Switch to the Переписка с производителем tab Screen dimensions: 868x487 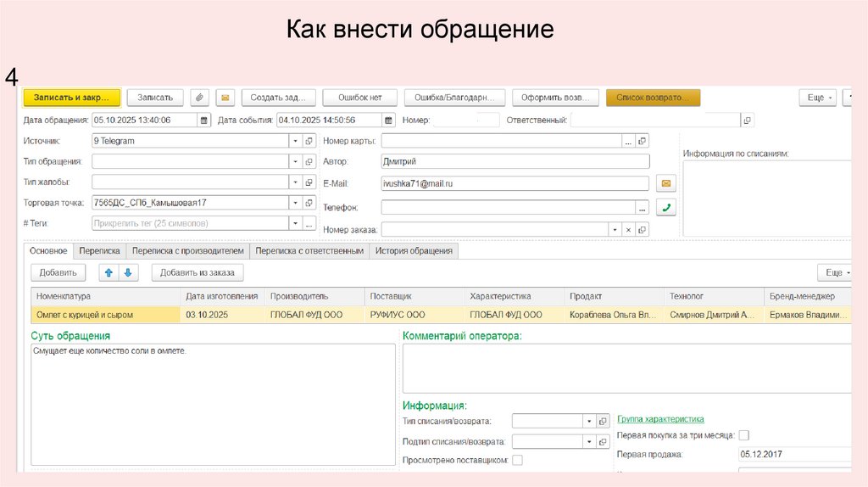188,251
